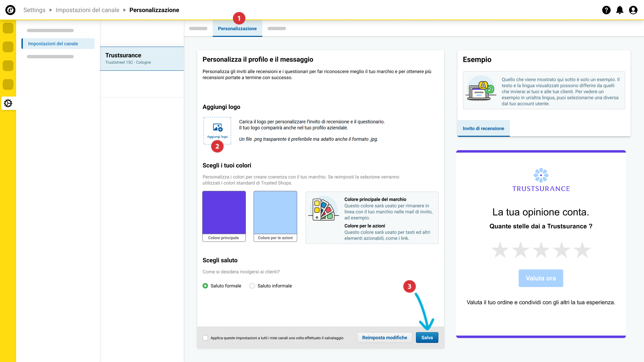Screen dimensions: 644x362
Task: Click Reimposta modifiche button
Action: point(384,338)
